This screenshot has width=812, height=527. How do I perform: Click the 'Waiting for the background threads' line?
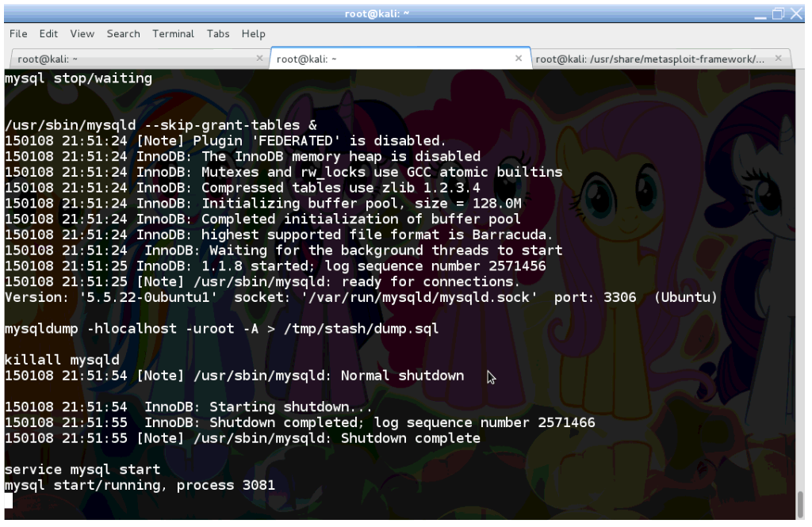[x=283, y=250]
